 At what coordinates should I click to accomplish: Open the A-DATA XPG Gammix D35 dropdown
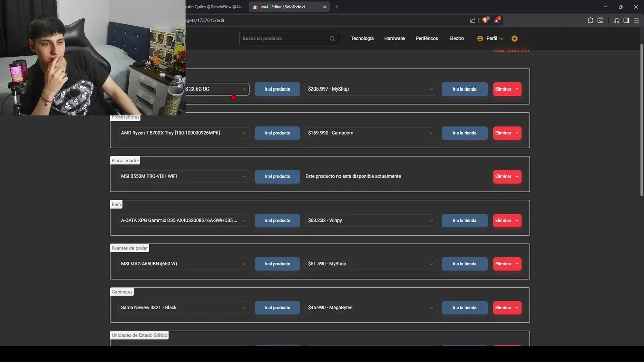(x=183, y=220)
